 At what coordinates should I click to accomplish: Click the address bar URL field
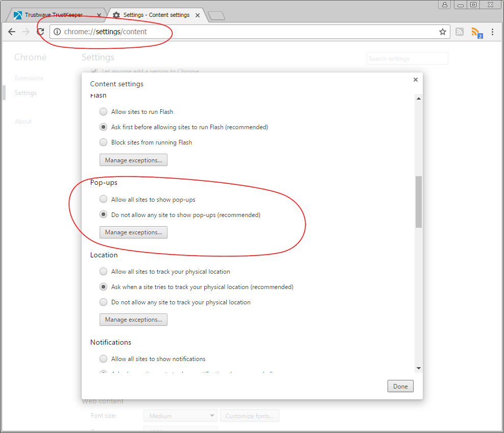[250, 32]
